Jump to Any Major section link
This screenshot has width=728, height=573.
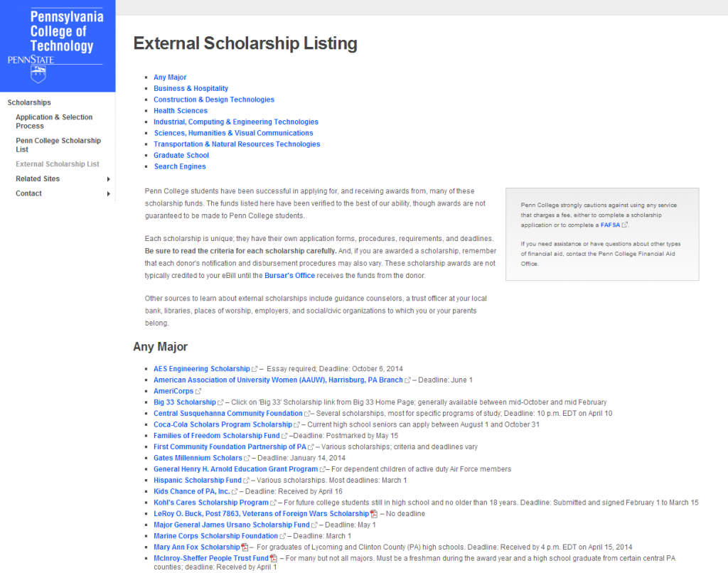pos(170,77)
